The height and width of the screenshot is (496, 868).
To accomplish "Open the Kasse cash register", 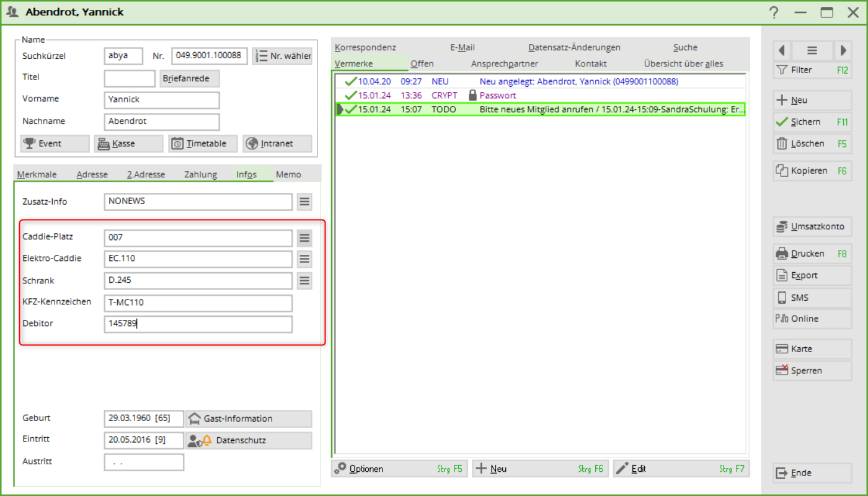I will tap(128, 144).
